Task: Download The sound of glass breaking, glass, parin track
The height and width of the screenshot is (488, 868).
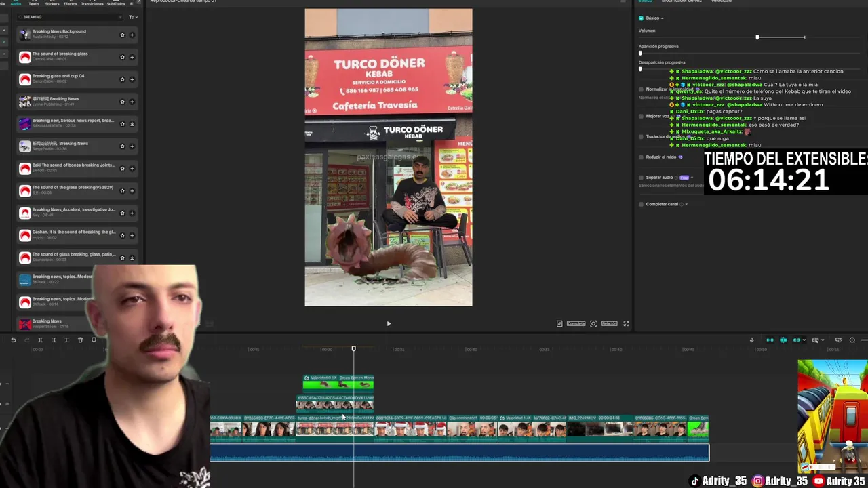Action: coord(132,258)
